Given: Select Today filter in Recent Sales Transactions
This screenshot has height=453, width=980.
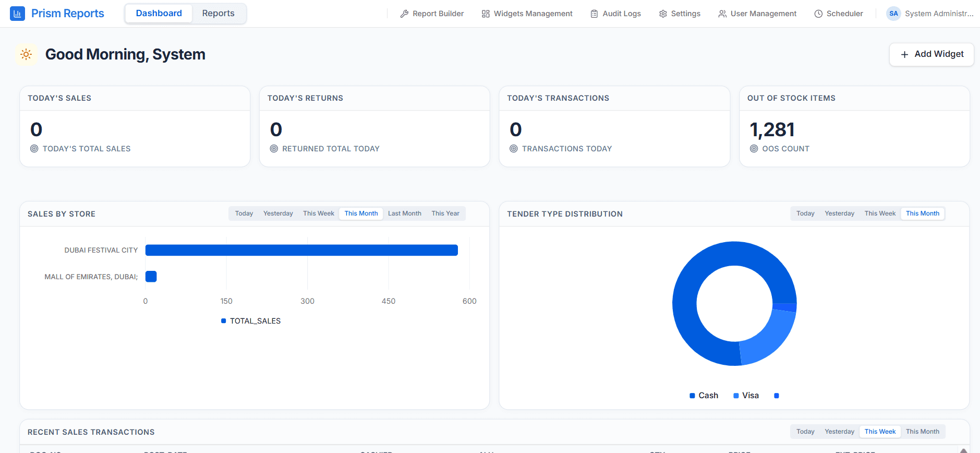Looking at the screenshot, I should tap(805, 432).
